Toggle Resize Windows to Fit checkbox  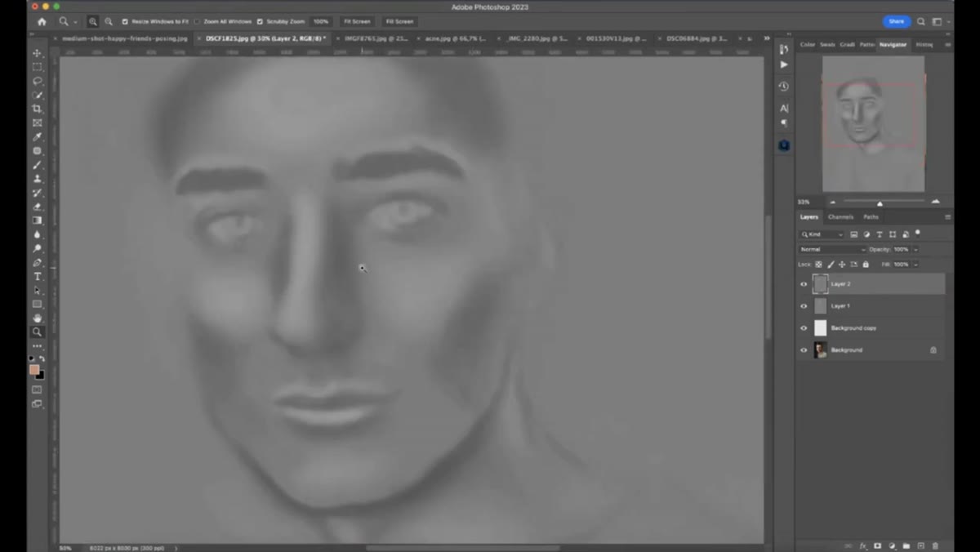(x=125, y=21)
